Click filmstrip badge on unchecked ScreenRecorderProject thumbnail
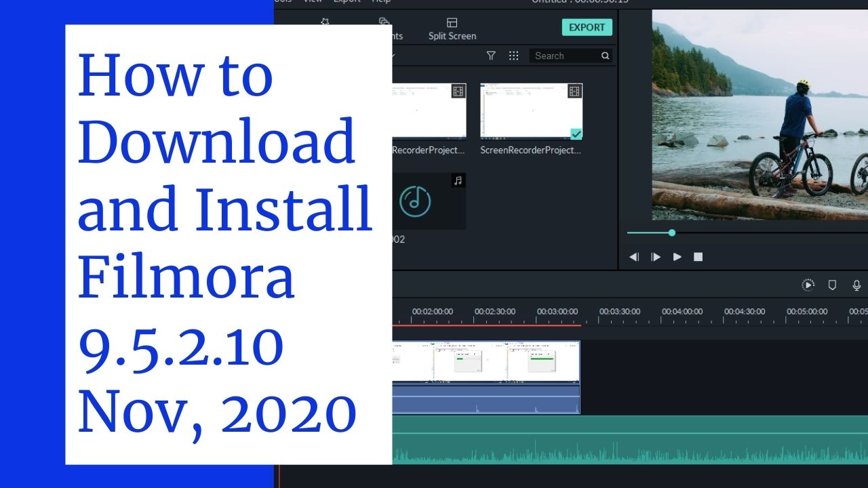868x488 pixels. click(x=459, y=91)
